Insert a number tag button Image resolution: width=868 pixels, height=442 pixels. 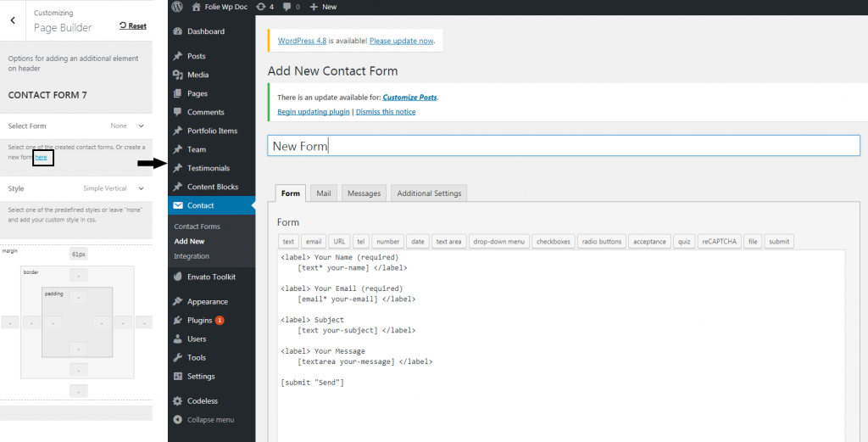388,242
